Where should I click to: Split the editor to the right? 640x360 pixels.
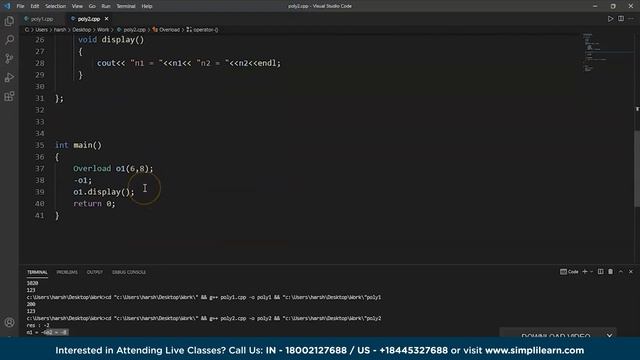tap(621, 19)
